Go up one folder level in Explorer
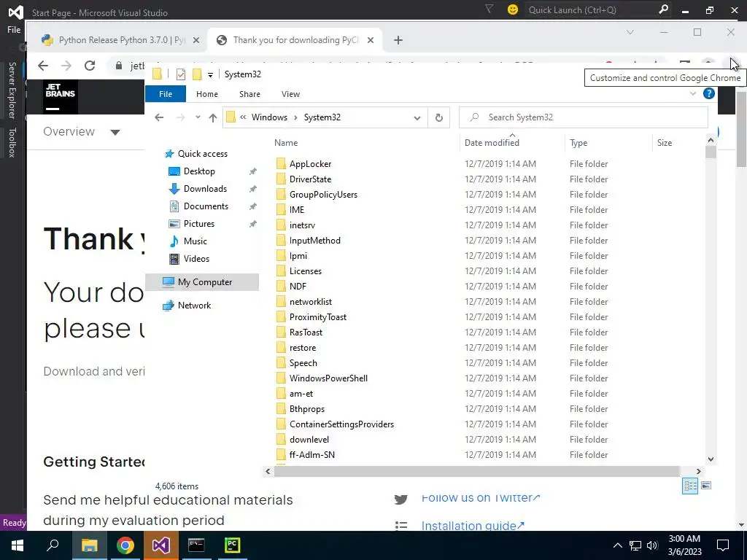747x560 pixels. pyautogui.click(x=212, y=117)
